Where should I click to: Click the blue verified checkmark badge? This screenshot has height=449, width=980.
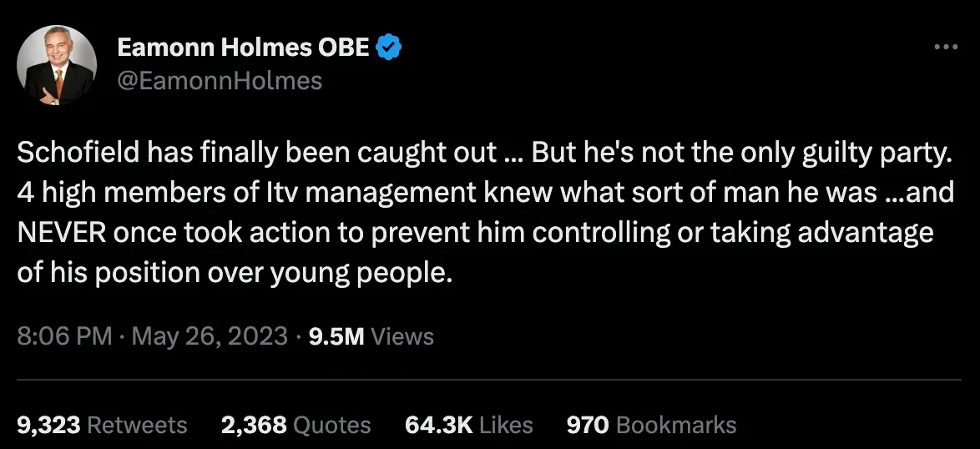(x=388, y=48)
